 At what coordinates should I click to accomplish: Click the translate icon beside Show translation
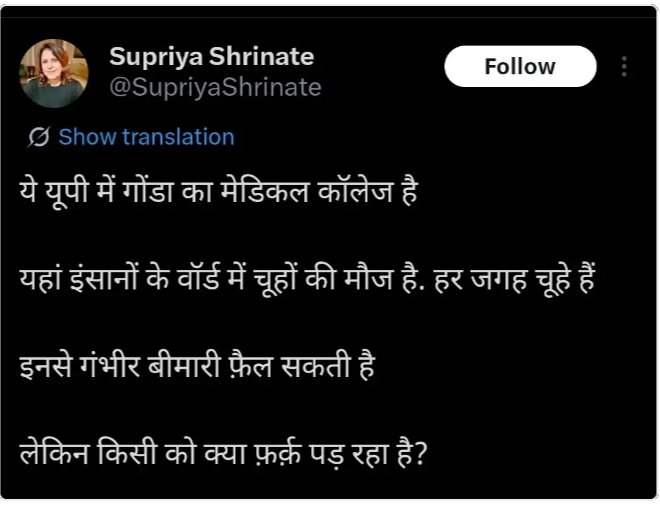tap(40, 137)
